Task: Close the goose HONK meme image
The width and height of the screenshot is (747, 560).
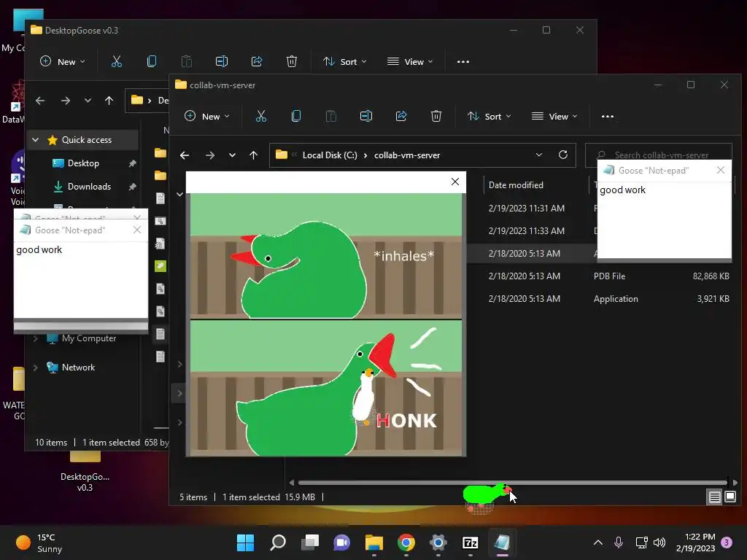Action: (455, 182)
